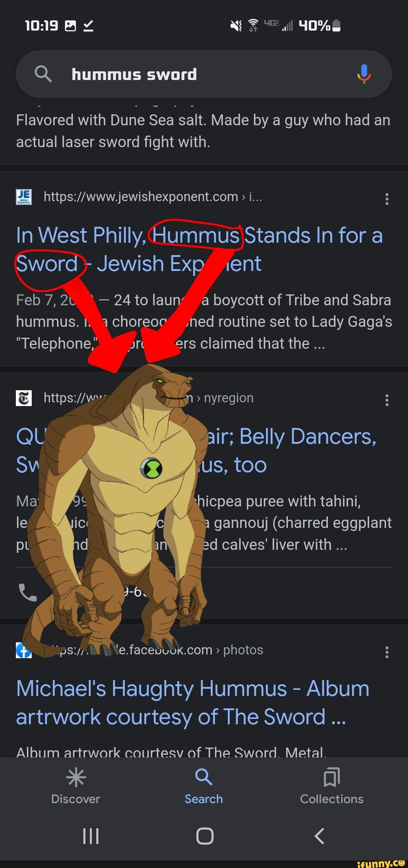The width and height of the screenshot is (408, 868).
Task: Tap the Android home button
Action: [205, 836]
